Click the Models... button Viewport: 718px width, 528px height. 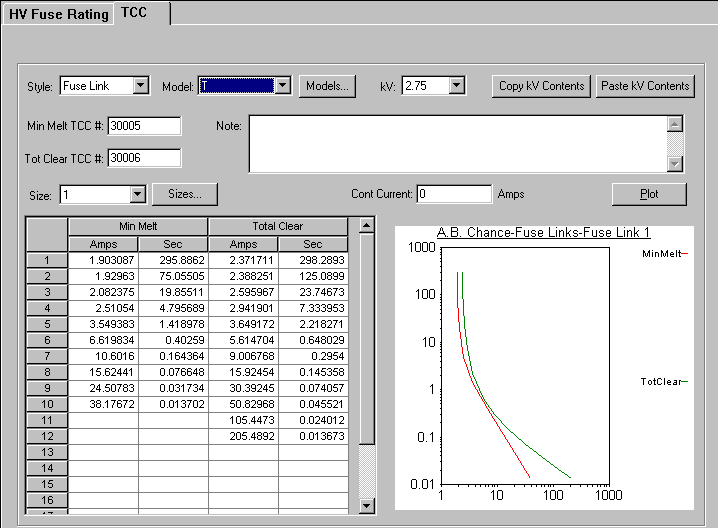[x=327, y=86]
